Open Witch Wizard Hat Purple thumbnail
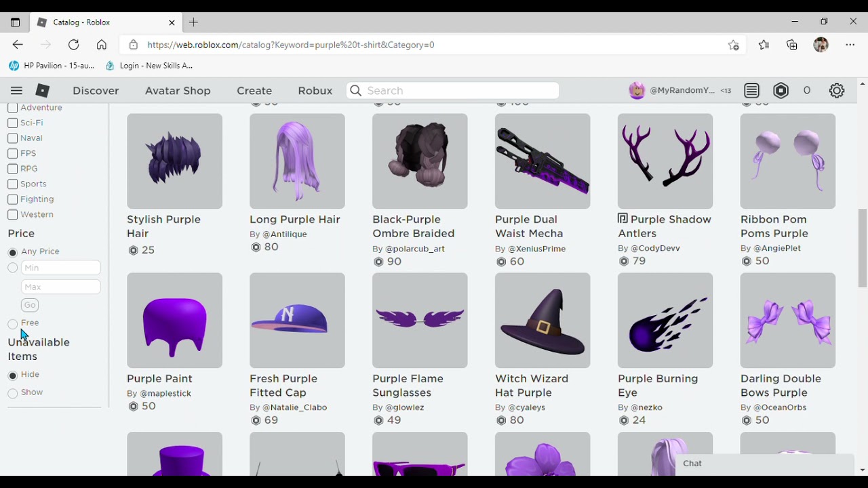This screenshot has height=488, width=868. (x=542, y=321)
